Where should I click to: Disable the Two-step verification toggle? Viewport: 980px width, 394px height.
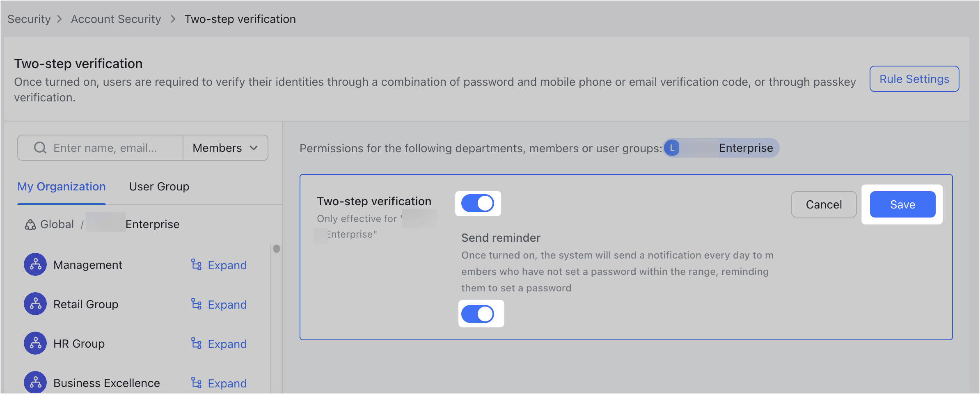[x=478, y=203]
